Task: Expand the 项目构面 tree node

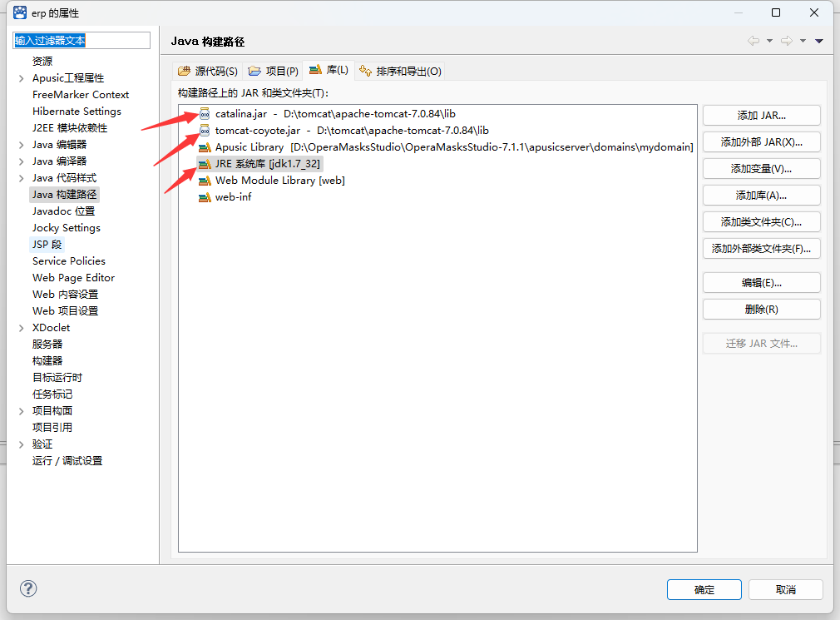Action: 22,411
